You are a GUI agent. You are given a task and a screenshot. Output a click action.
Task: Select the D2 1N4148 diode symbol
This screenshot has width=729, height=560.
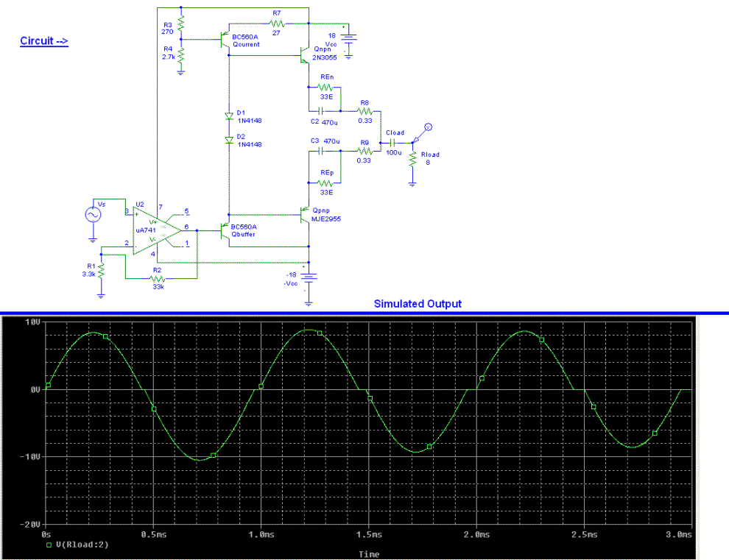tap(229, 140)
